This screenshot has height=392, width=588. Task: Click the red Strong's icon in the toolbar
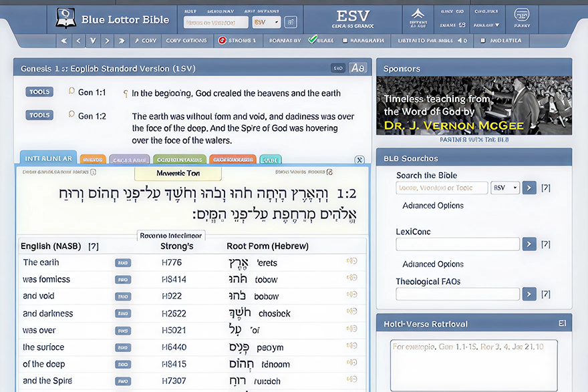[x=222, y=41]
